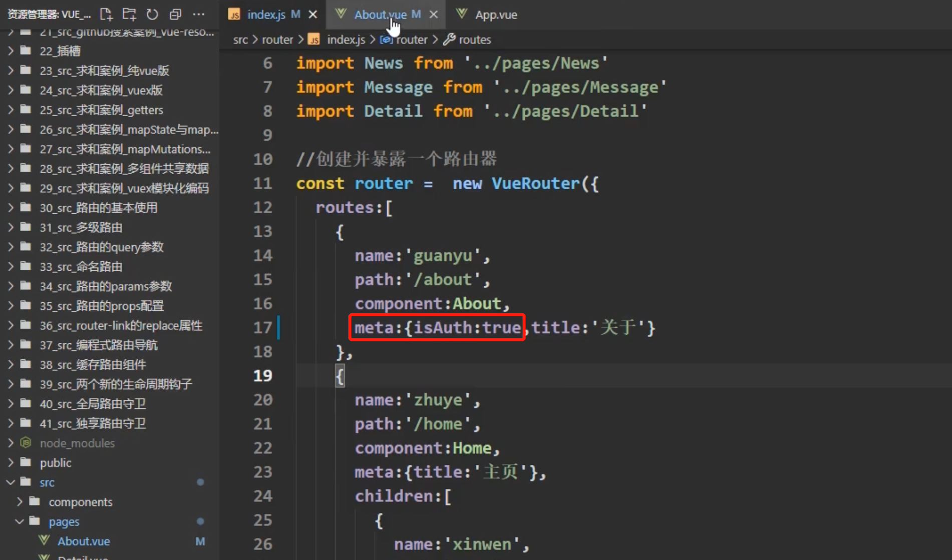Click the Vue file icon on the App.vue tab
The image size is (952, 560).
point(462,14)
